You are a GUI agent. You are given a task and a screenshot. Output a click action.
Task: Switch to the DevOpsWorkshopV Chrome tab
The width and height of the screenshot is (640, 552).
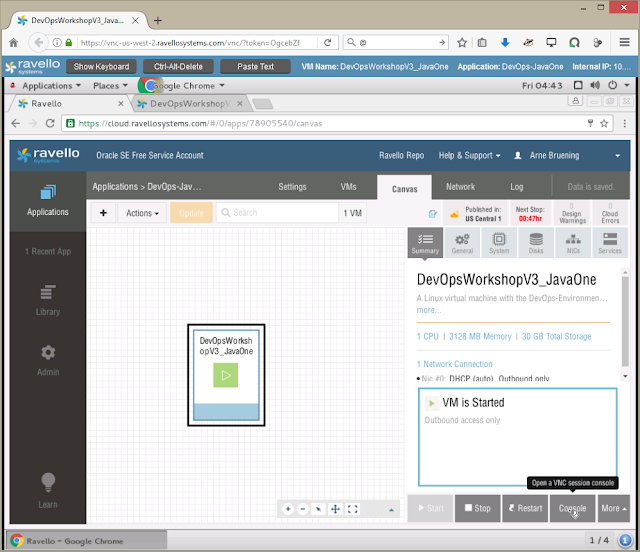(x=189, y=104)
